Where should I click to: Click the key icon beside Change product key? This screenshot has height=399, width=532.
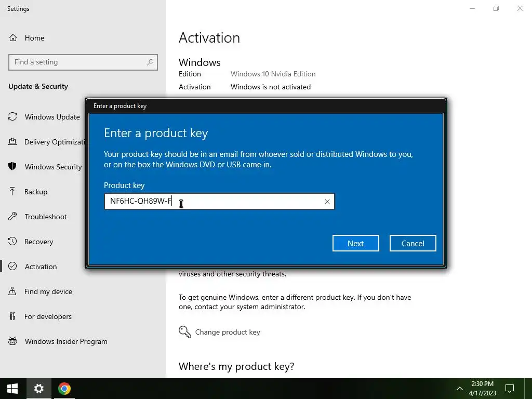click(185, 332)
